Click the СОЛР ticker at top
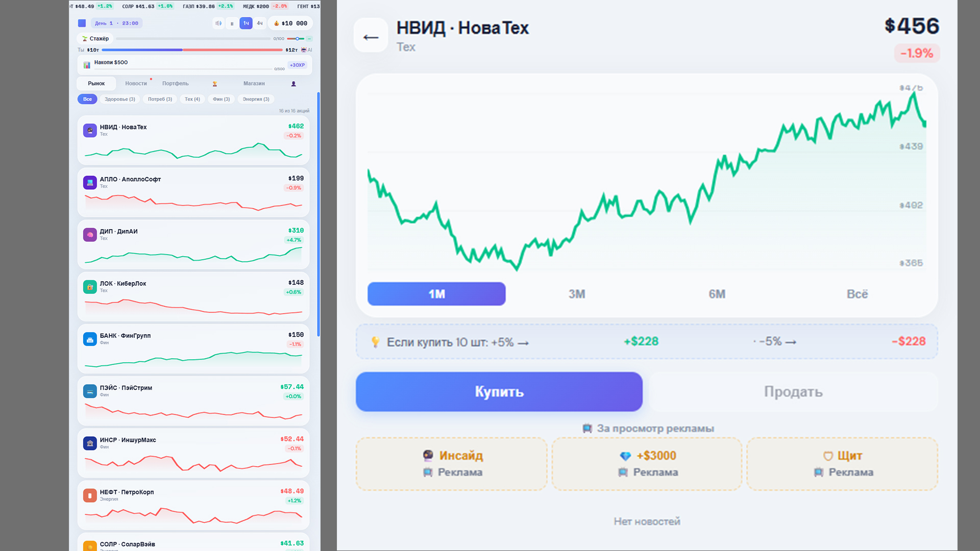 click(x=147, y=6)
